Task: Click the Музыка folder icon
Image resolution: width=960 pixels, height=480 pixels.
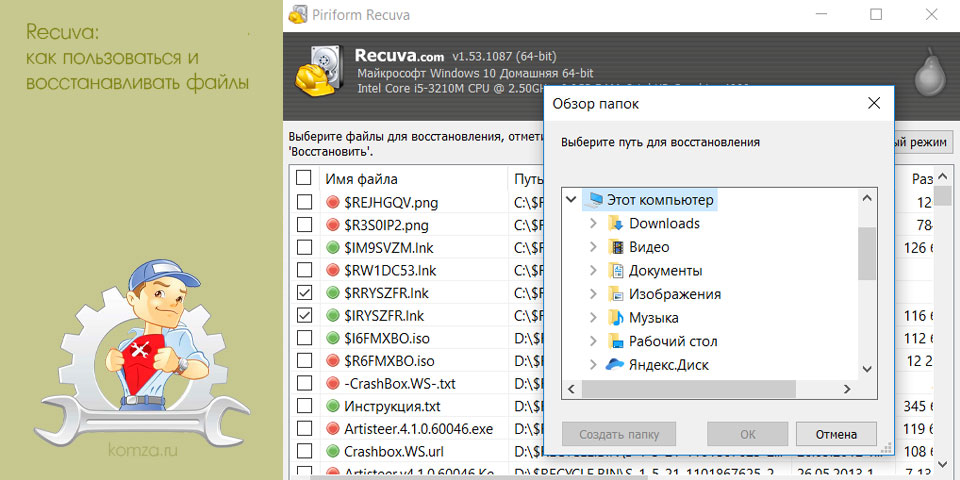Action: click(616, 318)
